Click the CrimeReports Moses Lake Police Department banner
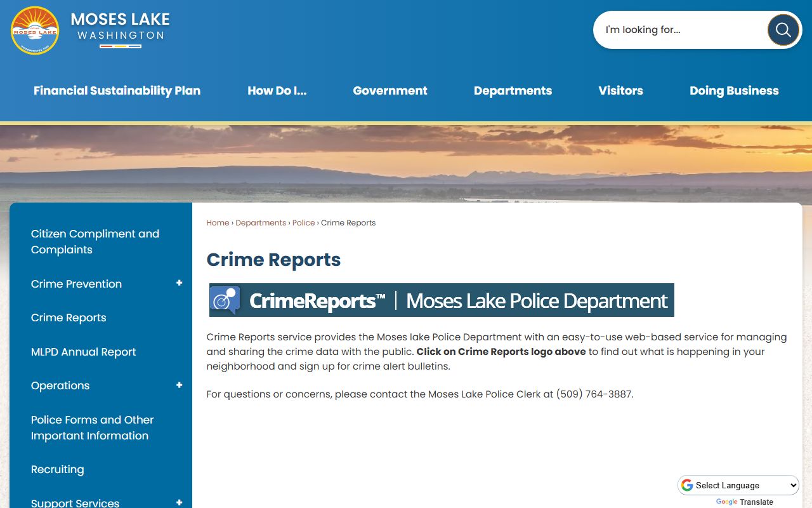Viewport: 812px width, 508px height. point(442,300)
